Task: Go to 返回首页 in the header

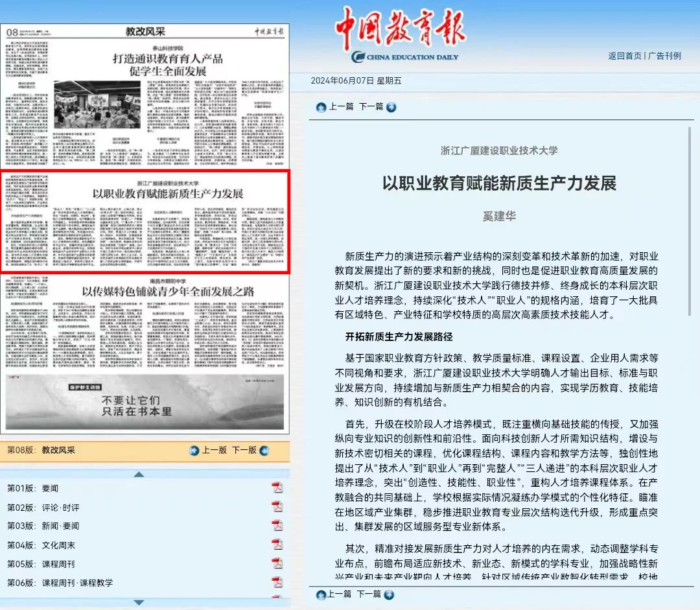Action: [624, 56]
